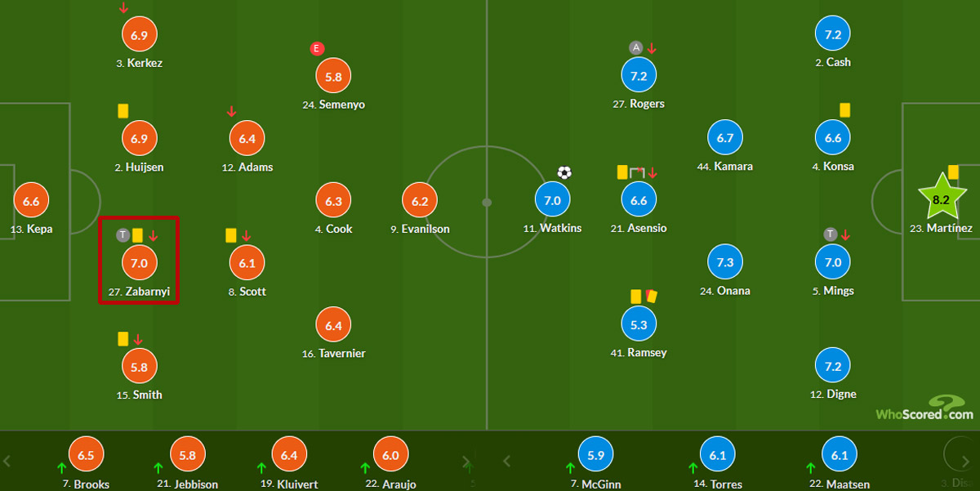
Task: Select the Evanilson player name
Action: pos(424,229)
